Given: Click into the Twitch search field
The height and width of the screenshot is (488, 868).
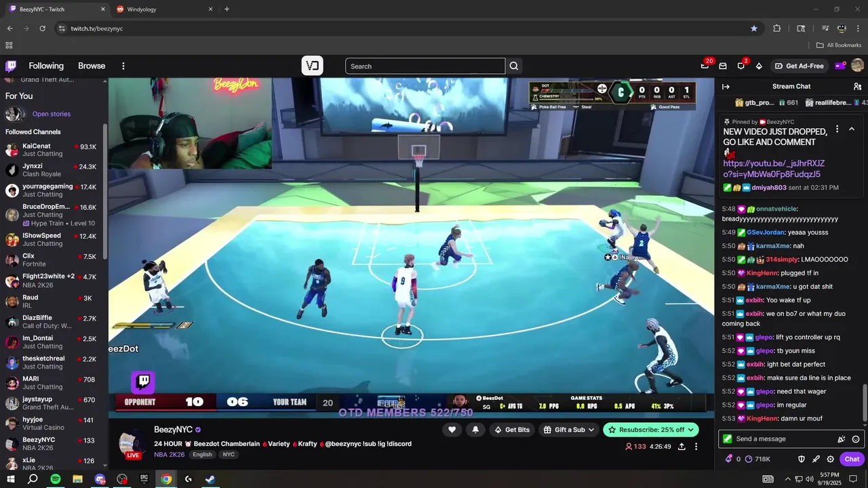Looking at the screenshot, I should point(425,66).
